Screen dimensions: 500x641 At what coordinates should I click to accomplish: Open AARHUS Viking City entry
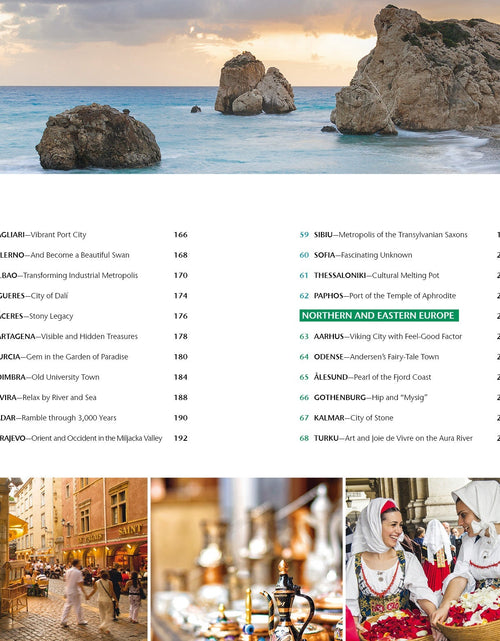388,336
